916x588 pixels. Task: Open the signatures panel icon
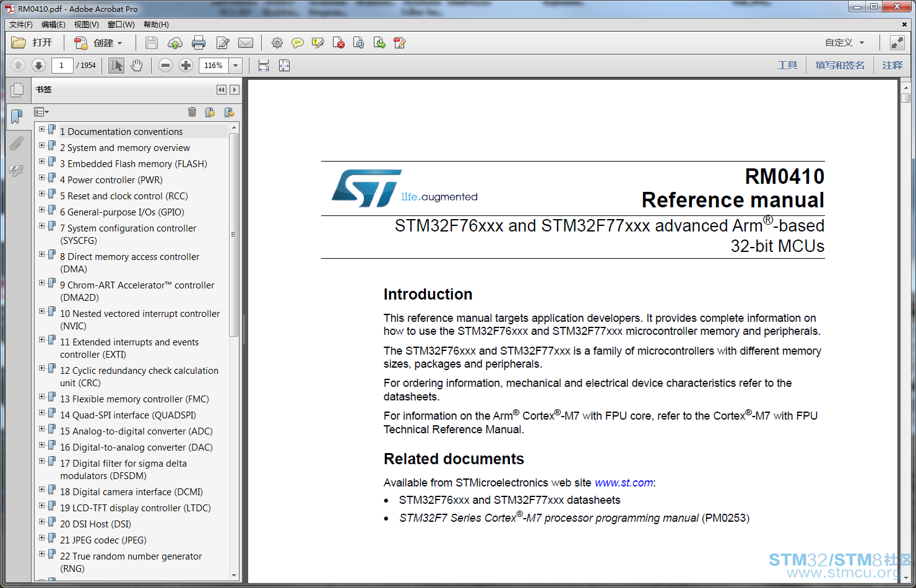(x=17, y=170)
